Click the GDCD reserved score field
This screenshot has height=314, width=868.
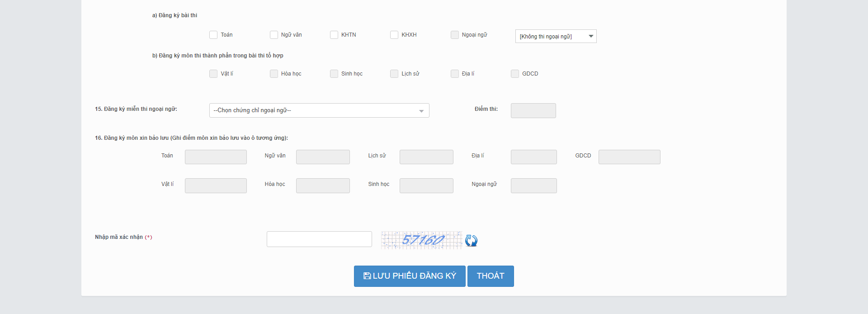click(629, 157)
